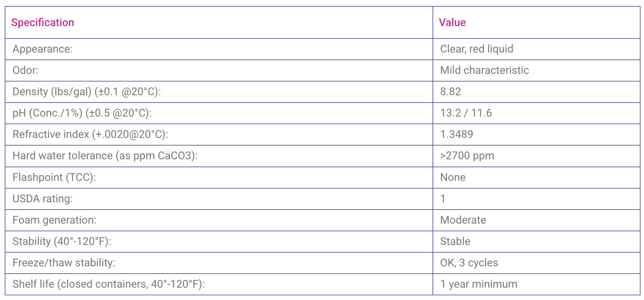Click the 1.3489 refractive index value

pyautogui.click(x=457, y=135)
